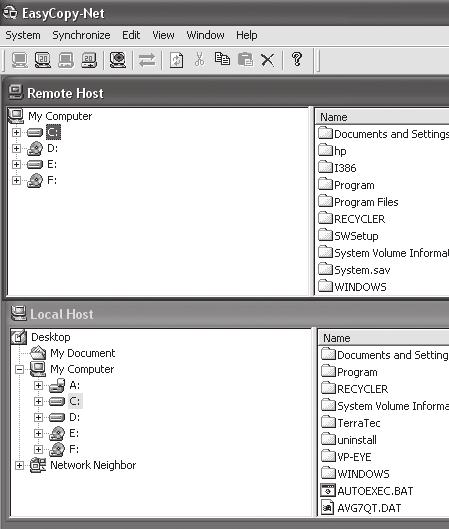Open the Window menu
Viewport: 449px width, 529px height.
[205, 35]
